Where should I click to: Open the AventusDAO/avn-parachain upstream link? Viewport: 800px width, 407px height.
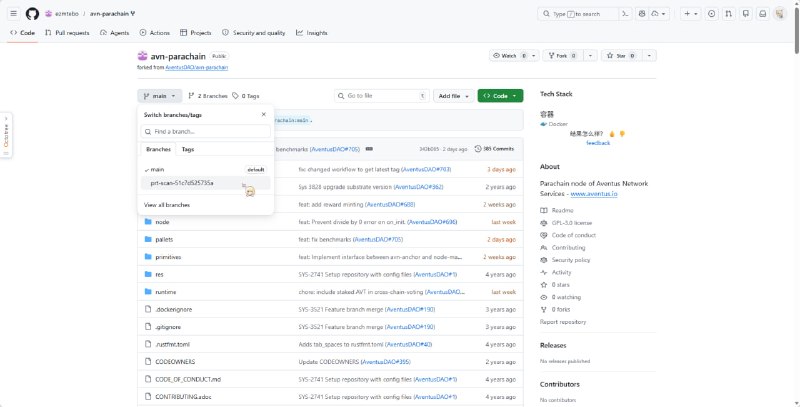pyautogui.click(x=196, y=67)
